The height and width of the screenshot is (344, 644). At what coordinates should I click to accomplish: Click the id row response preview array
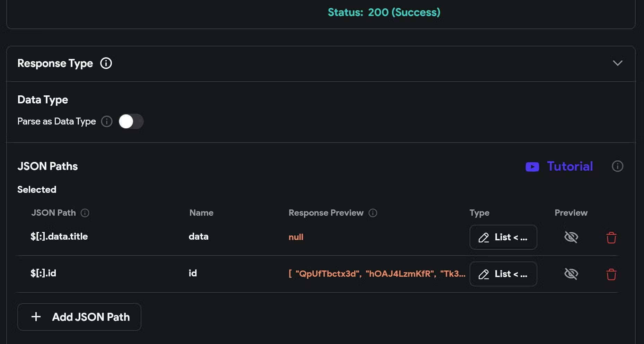pyautogui.click(x=377, y=274)
